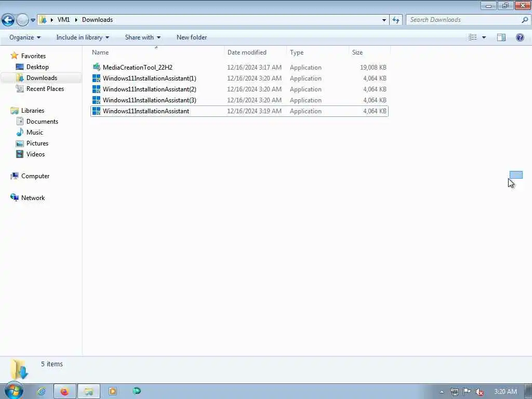Create a New folder
The height and width of the screenshot is (399, 532).
191,37
